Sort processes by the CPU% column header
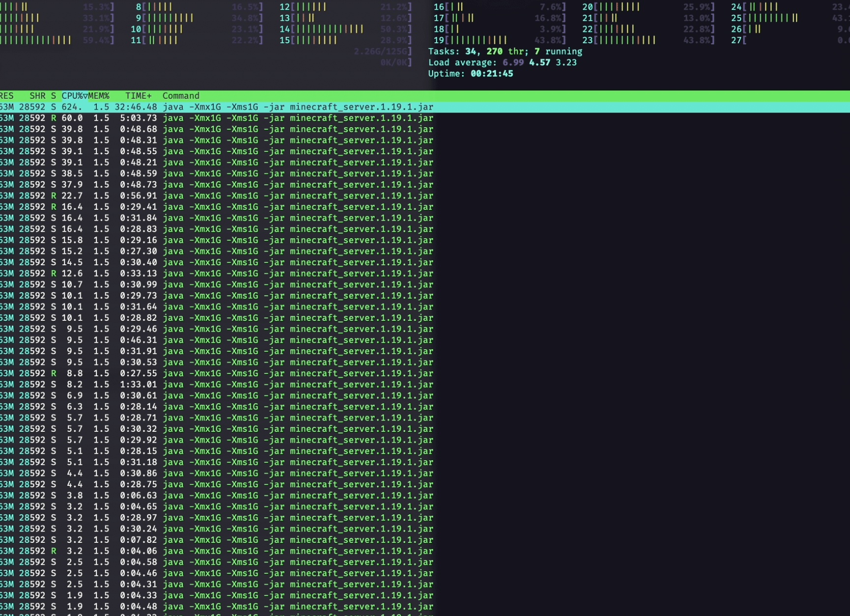Viewport: 850px width, 616px height. tap(74, 96)
